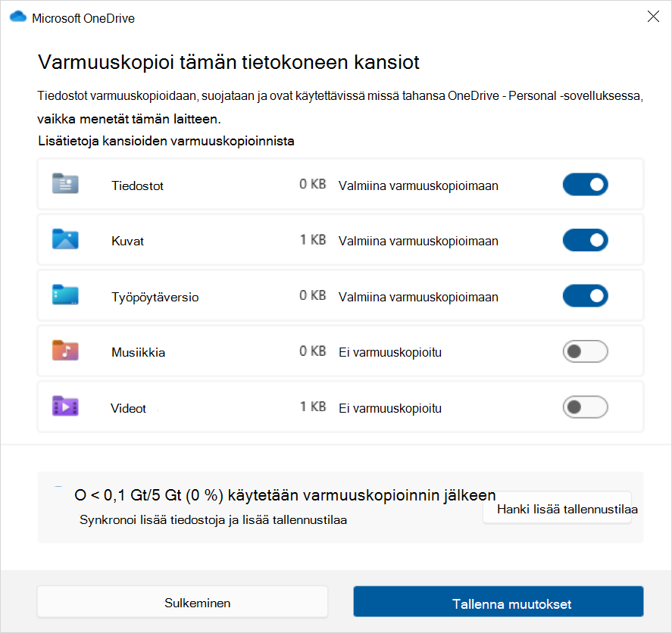The height and width of the screenshot is (633, 672).
Task: Click Valmiina varmuuskopioimaan status for Kuvat
Action: [418, 241]
